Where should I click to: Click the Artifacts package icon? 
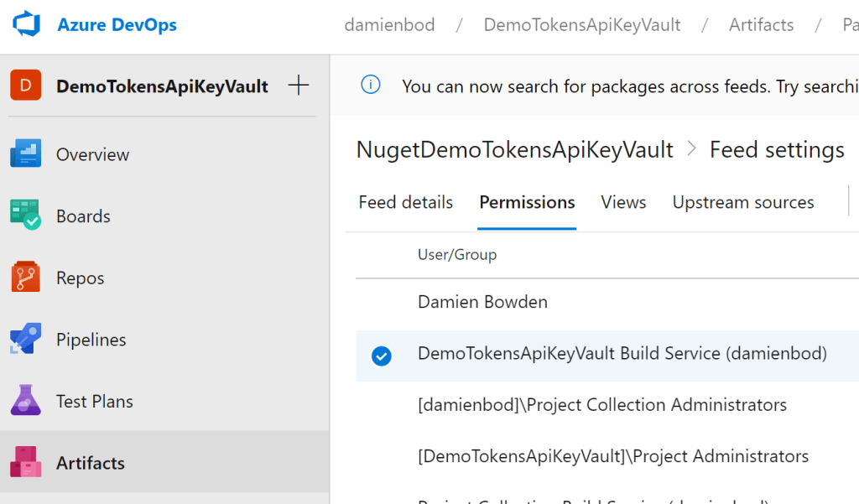click(x=25, y=462)
